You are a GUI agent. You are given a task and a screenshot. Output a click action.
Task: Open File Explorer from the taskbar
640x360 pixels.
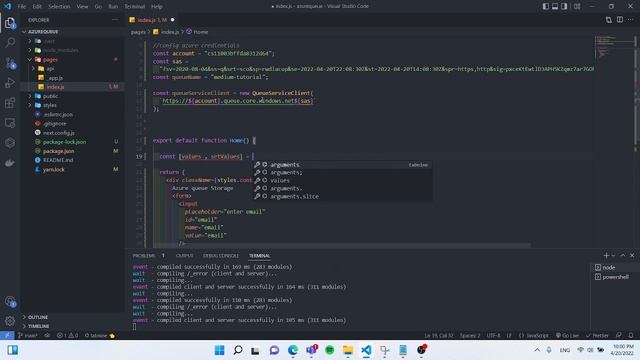pos(348,350)
